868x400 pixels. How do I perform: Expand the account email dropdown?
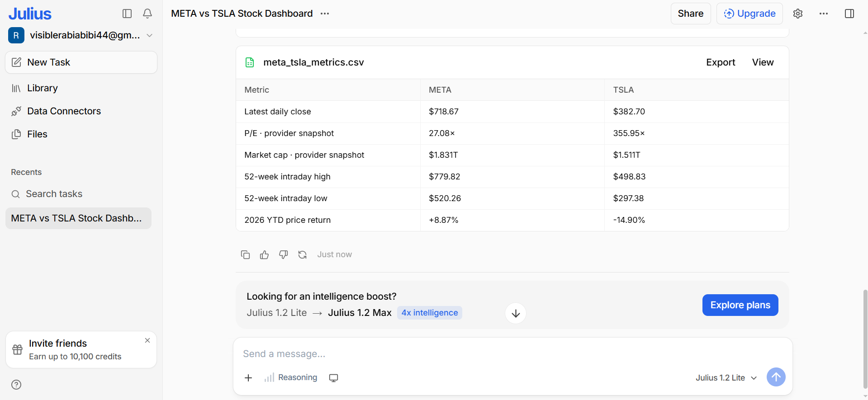(x=150, y=35)
